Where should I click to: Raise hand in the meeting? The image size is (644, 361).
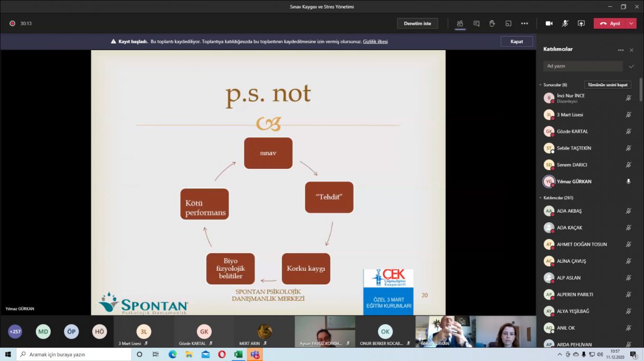coord(492,23)
